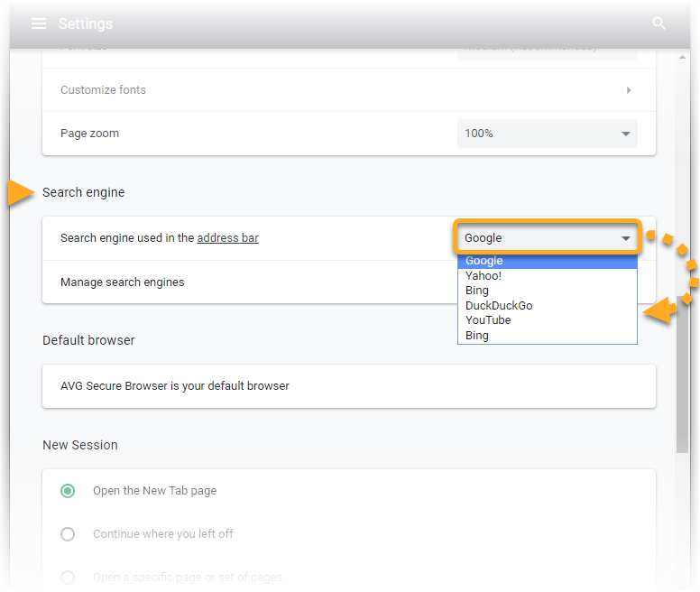Open the hamburger main menu
This screenshot has width=700, height=592.
point(38,23)
